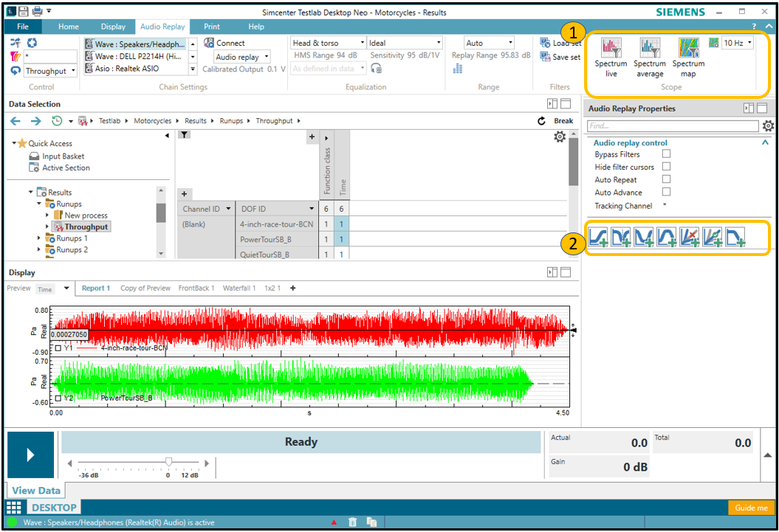Expand the 10 Hz resolution dropdown
The height and width of the screenshot is (532, 779).
(x=738, y=43)
